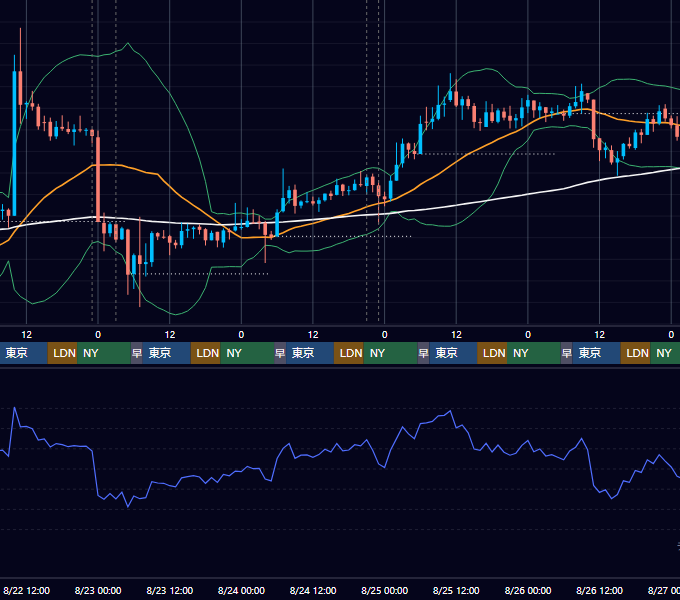This screenshot has width=680, height=600.
Task: Click the 8/22 12:00 date label
Action: point(26,590)
